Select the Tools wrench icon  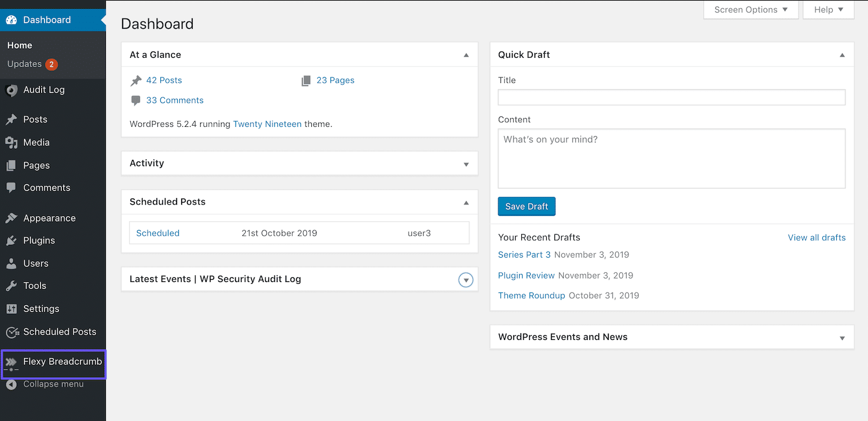(12, 285)
